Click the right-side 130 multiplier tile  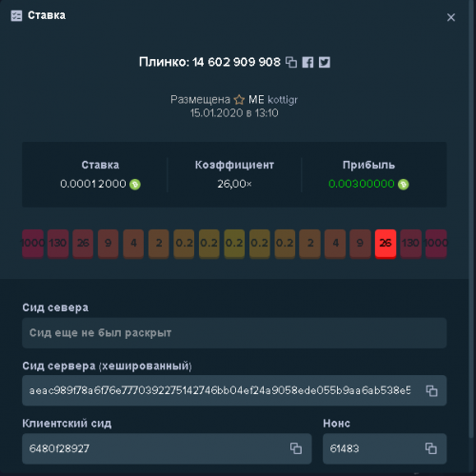410,244
